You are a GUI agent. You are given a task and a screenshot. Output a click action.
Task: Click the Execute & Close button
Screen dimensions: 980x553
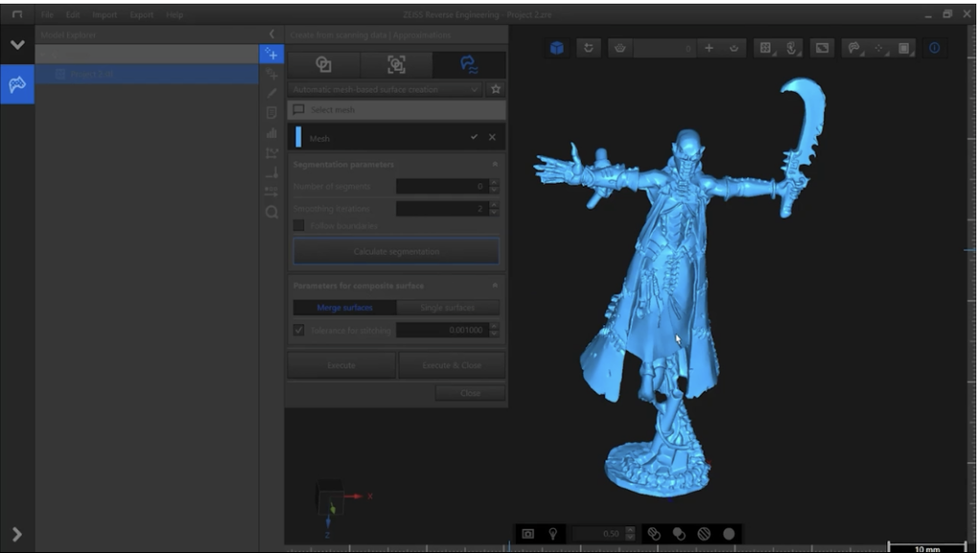[x=452, y=365]
